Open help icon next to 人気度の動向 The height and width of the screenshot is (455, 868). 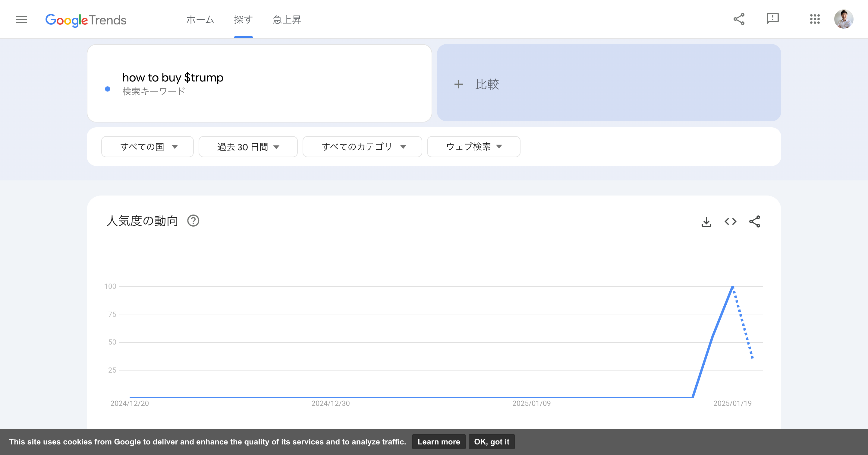tap(193, 221)
